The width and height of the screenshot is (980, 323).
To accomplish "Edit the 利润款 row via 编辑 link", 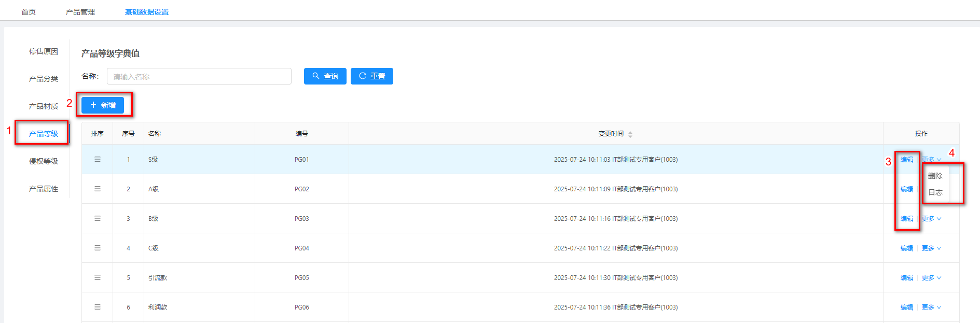I will point(906,307).
